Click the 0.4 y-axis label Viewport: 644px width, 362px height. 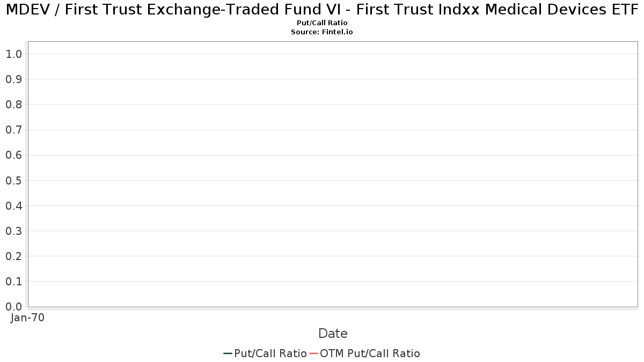(13, 206)
